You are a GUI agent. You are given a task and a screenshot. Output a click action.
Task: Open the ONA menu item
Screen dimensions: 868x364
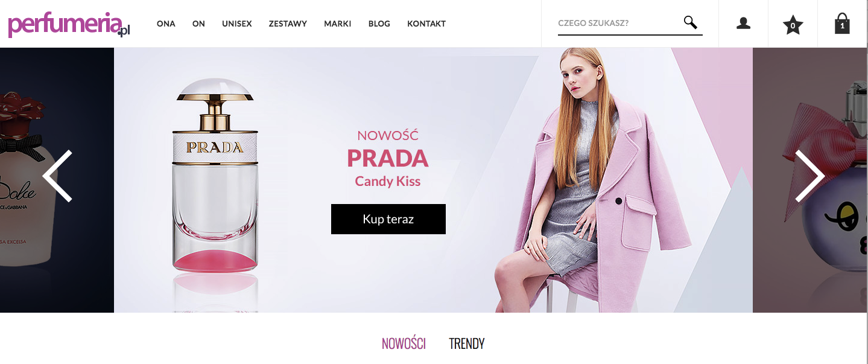click(166, 24)
